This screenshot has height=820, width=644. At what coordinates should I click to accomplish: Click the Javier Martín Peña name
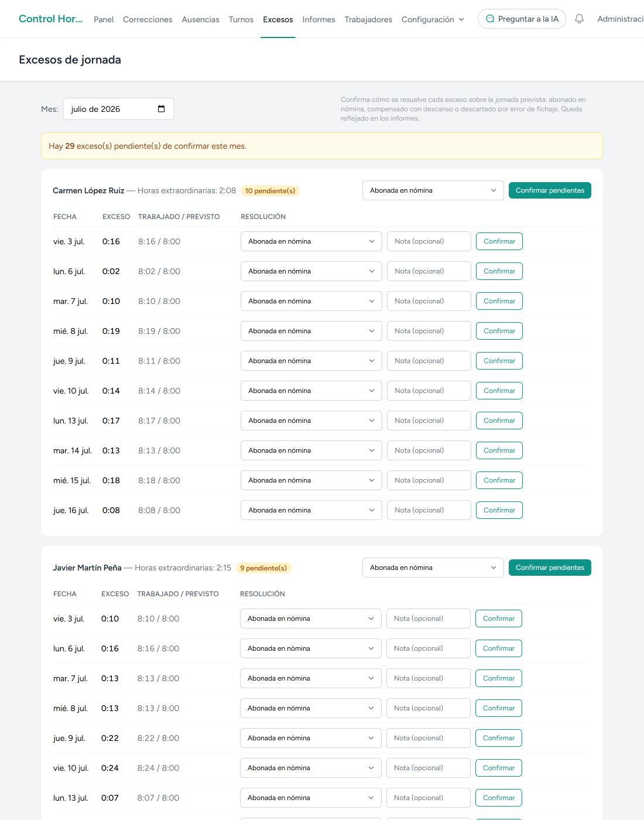point(87,568)
